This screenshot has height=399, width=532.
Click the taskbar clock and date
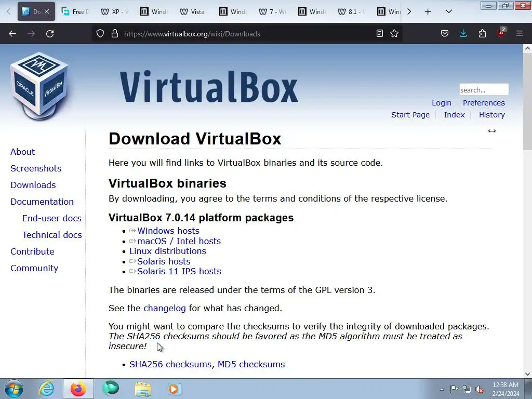tap(505, 389)
